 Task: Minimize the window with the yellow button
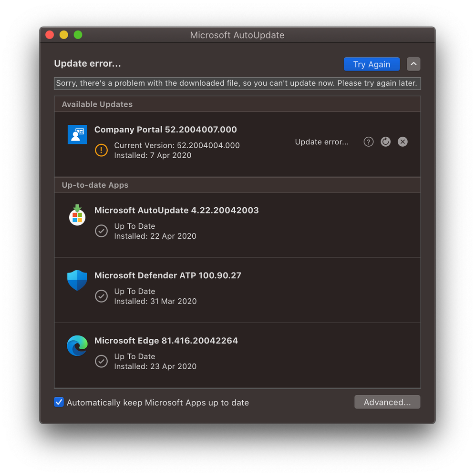point(64,35)
